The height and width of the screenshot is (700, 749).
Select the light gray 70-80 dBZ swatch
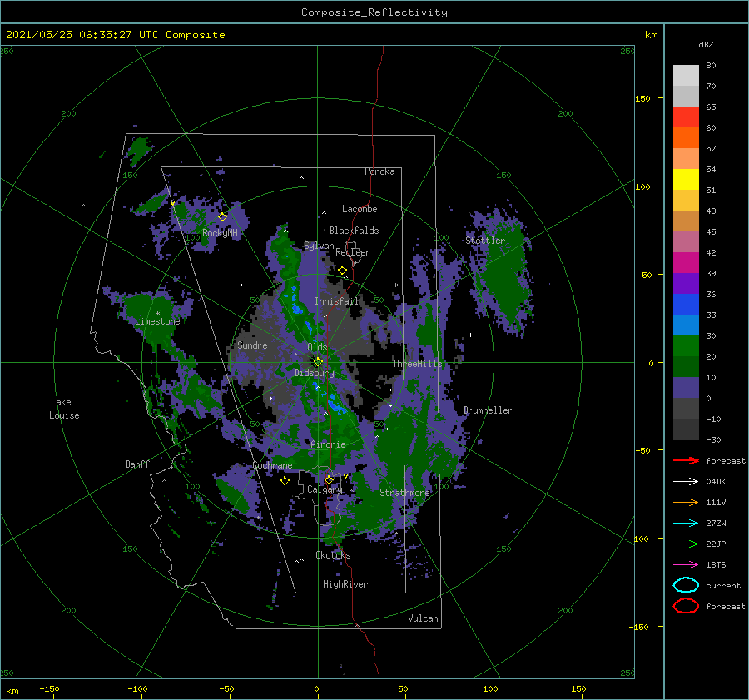pyautogui.click(x=686, y=76)
